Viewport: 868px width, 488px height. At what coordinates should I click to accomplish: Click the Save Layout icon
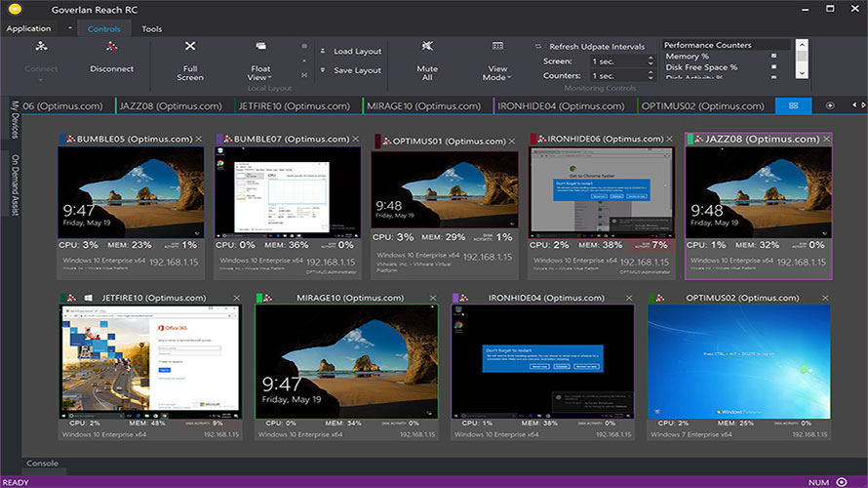[323, 70]
